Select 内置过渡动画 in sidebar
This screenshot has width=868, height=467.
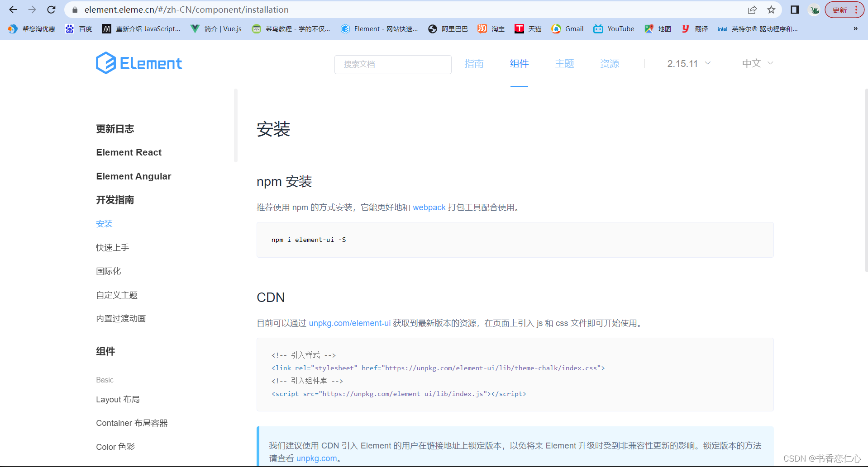pos(121,319)
